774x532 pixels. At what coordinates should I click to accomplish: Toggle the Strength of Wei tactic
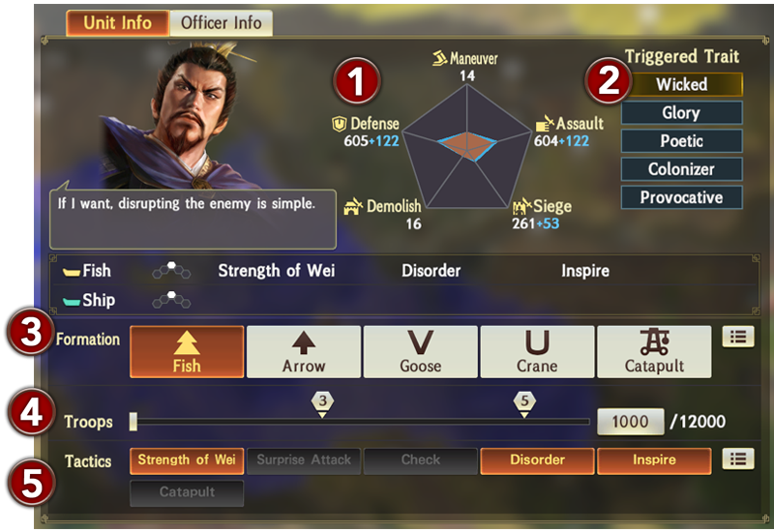(x=187, y=460)
